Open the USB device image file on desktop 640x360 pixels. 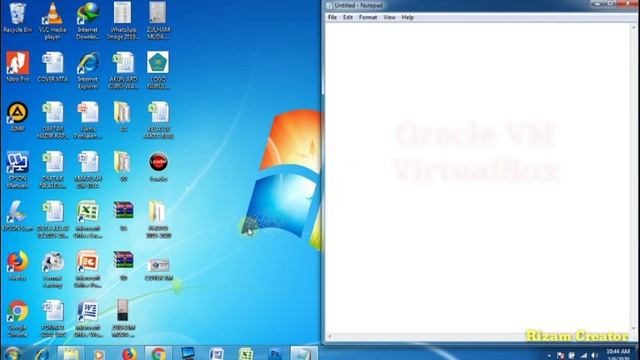(x=123, y=319)
